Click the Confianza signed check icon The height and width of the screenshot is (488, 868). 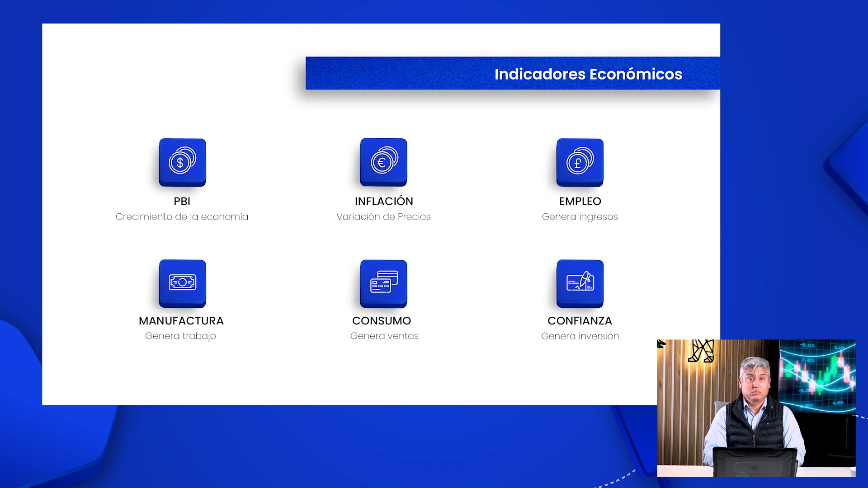(x=580, y=283)
